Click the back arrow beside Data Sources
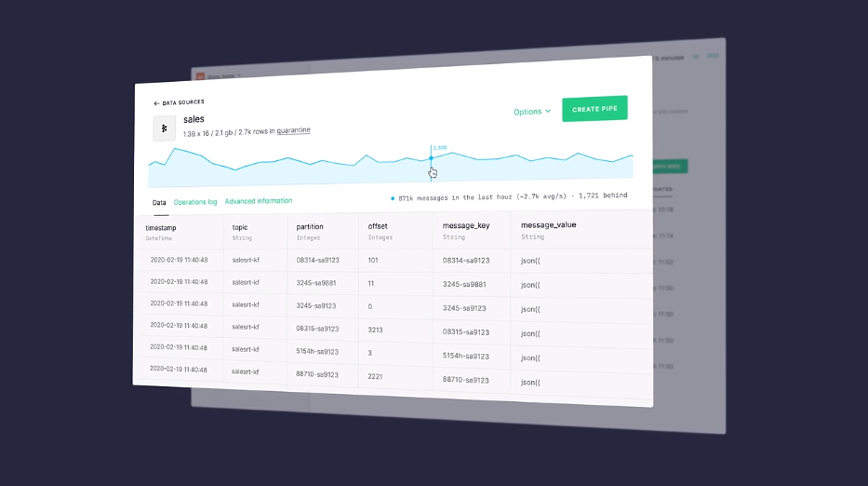Viewport: 868px width, 486px height. pos(156,103)
